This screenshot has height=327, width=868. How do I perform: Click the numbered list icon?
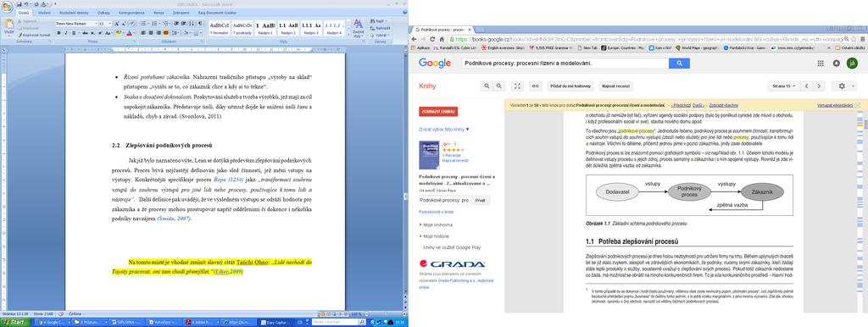click(154, 24)
